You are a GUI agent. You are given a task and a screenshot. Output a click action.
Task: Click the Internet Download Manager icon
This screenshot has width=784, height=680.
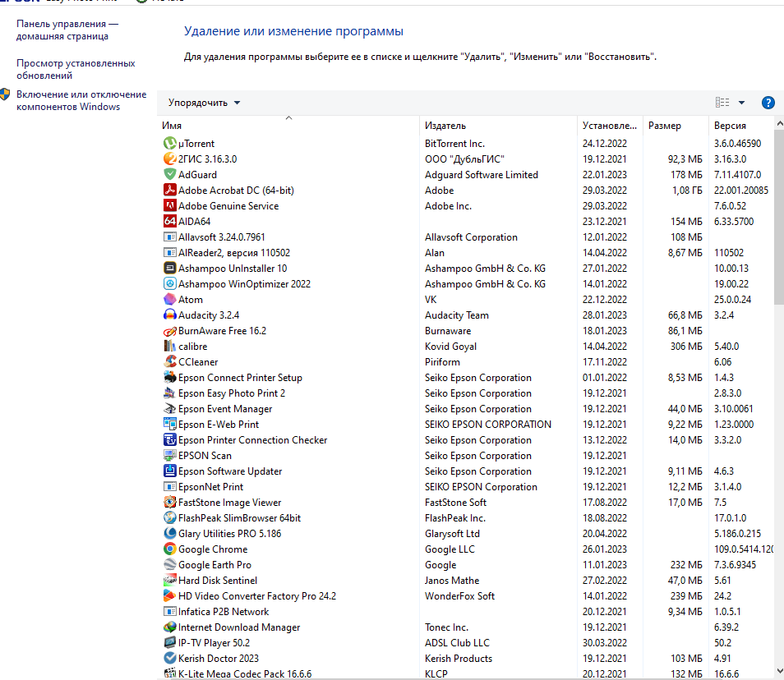[x=170, y=627]
